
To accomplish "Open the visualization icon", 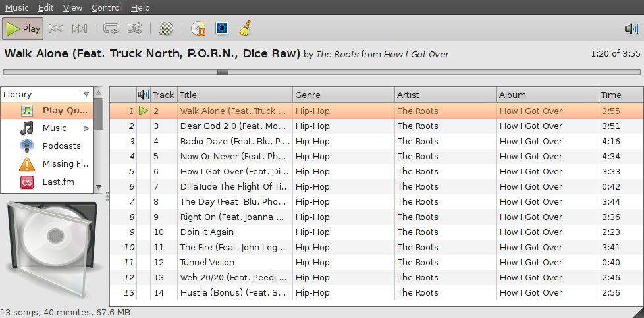I will click(222, 28).
